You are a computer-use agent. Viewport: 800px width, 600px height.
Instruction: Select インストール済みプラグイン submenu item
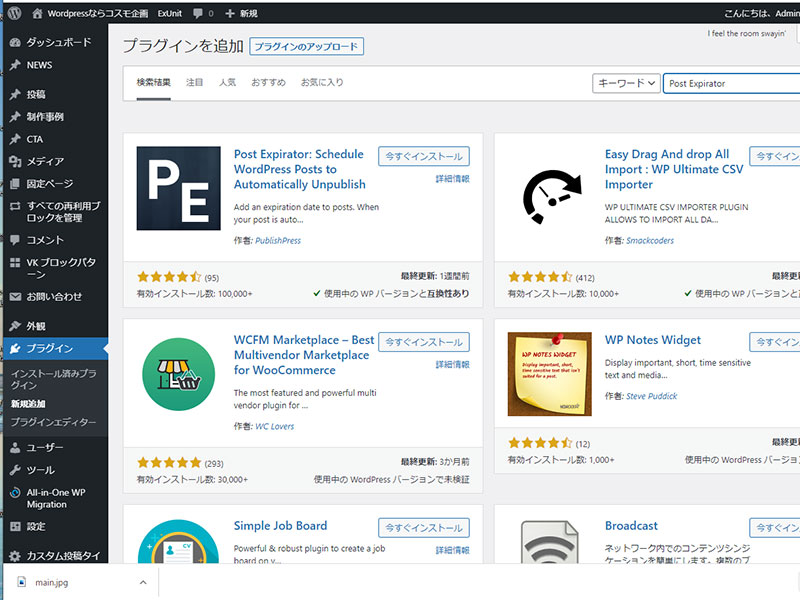(53, 378)
